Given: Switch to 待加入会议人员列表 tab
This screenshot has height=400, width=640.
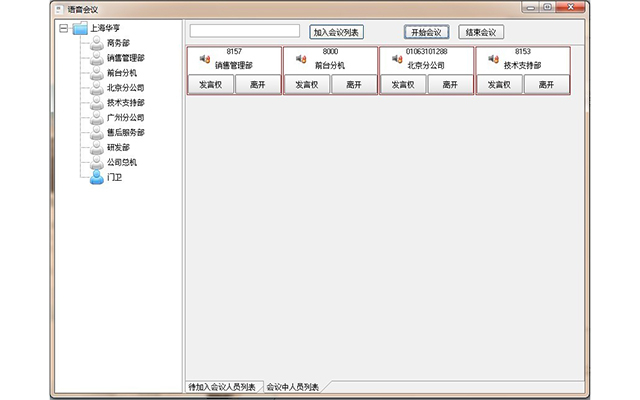Looking at the screenshot, I should tap(222, 386).
